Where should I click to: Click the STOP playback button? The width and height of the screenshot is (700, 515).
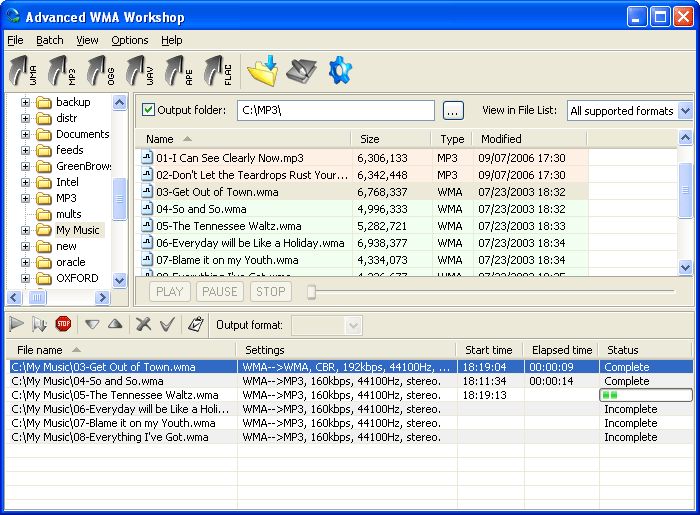click(x=271, y=291)
